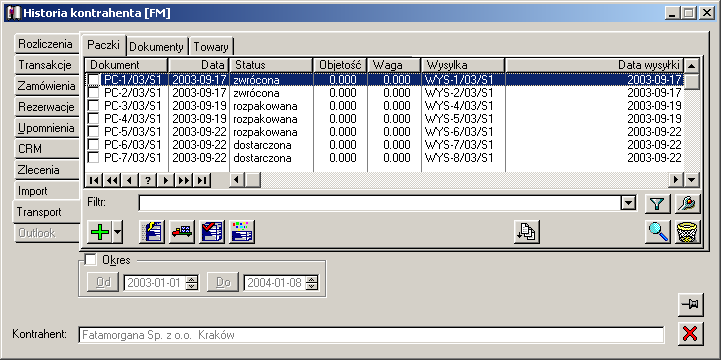Screen dimensions: 721x360
Task: Click the 2003-01-01 start date field
Action: click(154, 282)
